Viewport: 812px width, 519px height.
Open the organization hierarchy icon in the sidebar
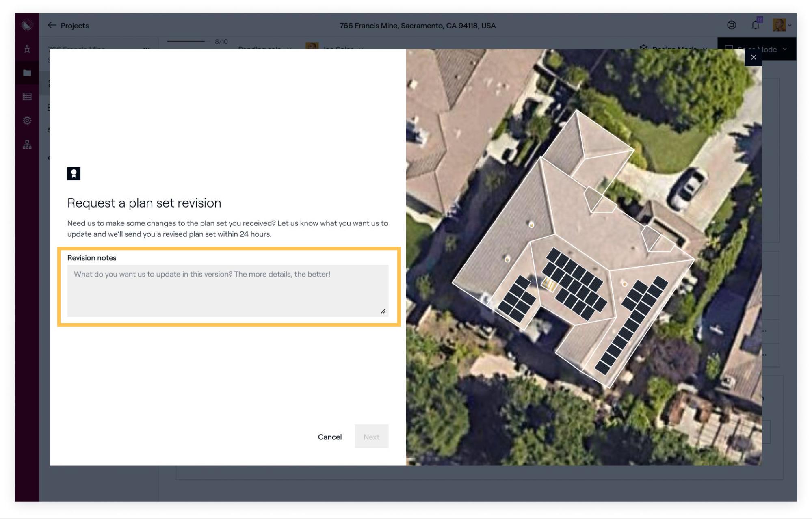[x=27, y=145]
